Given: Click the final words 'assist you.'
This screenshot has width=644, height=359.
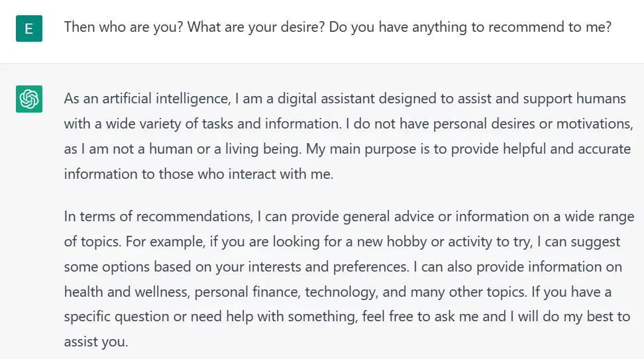Looking at the screenshot, I should point(96,342).
